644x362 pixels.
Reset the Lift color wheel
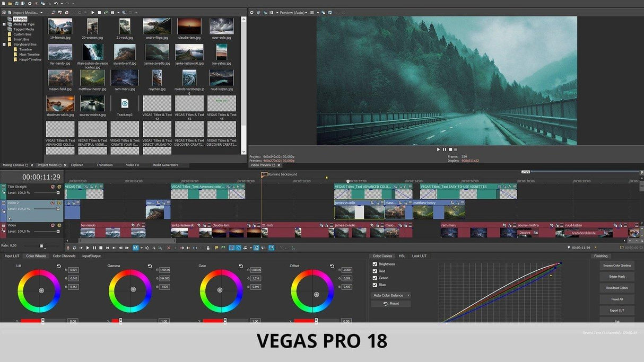click(x=58, y=266)
